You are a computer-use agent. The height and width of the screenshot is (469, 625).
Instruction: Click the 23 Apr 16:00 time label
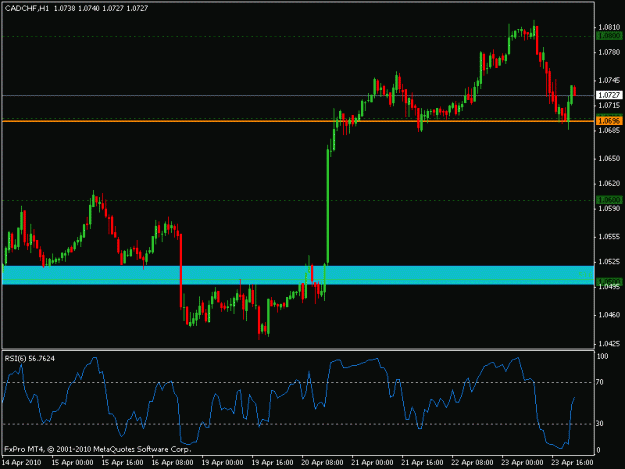click(572, 462)
